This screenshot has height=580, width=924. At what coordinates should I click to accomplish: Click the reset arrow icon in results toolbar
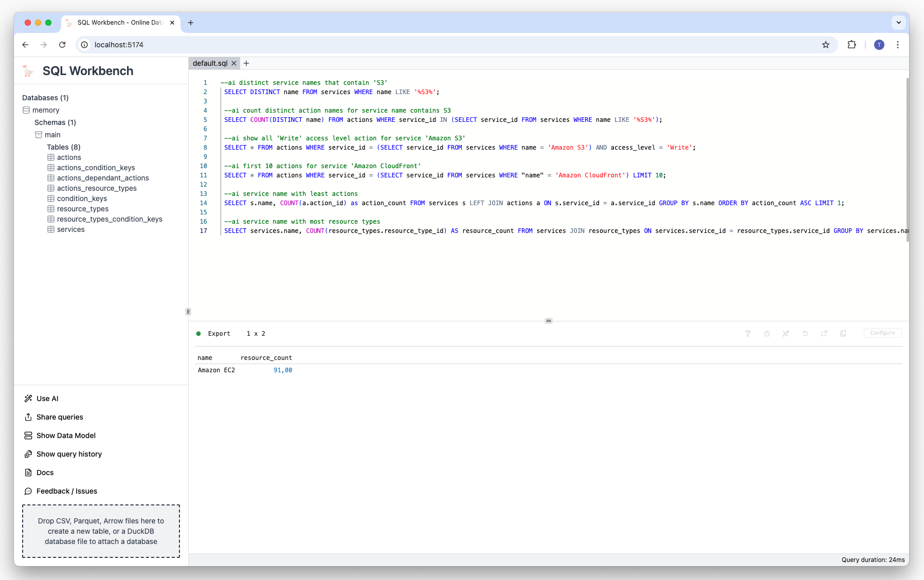point(805,333)
